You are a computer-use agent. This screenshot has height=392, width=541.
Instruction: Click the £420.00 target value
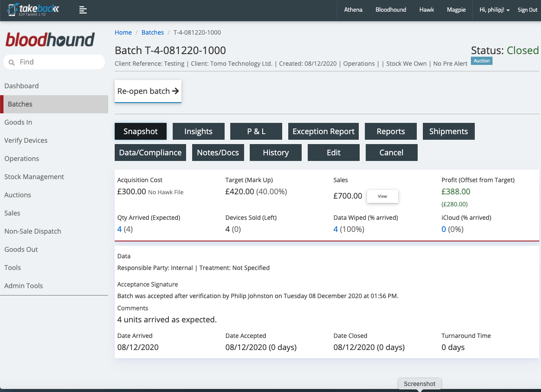240,192
